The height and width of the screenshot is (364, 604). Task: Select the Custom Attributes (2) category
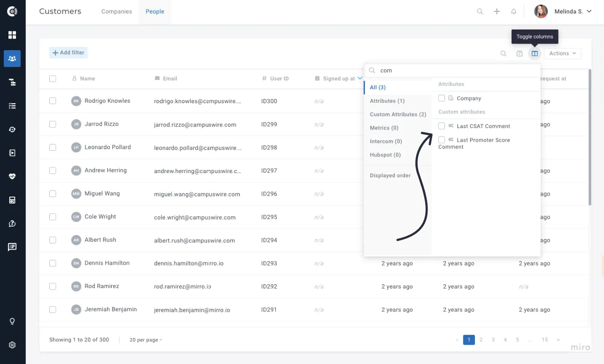pyautogui.click(x=398, y=114)
